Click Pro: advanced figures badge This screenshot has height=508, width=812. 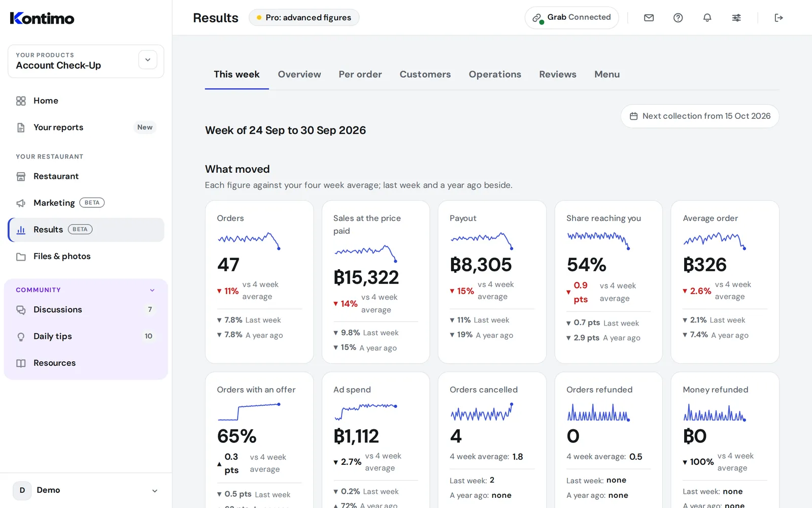tap(304, 18)
